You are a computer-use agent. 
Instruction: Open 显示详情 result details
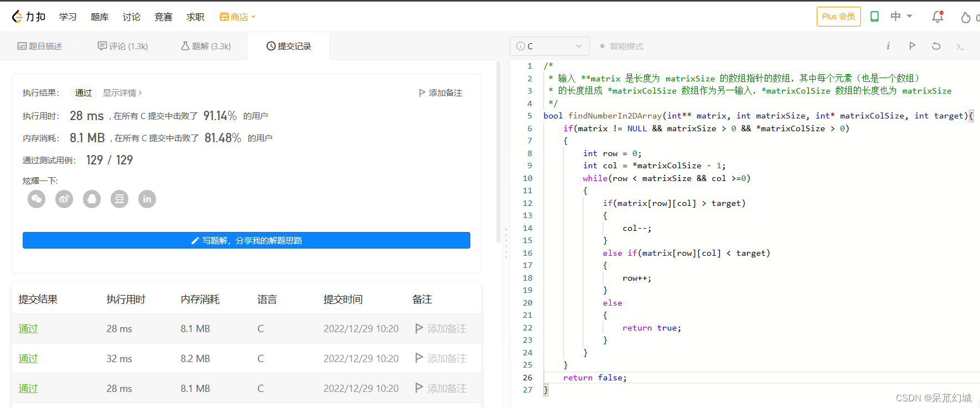tap(122, 92)
